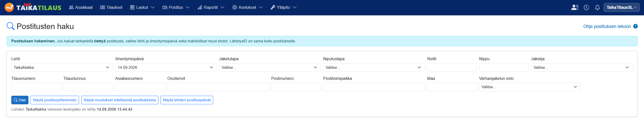The height and width of the screenshot is (130, 644).
Task: Expand the Ylläpito menu
Action: coord(283,7)
